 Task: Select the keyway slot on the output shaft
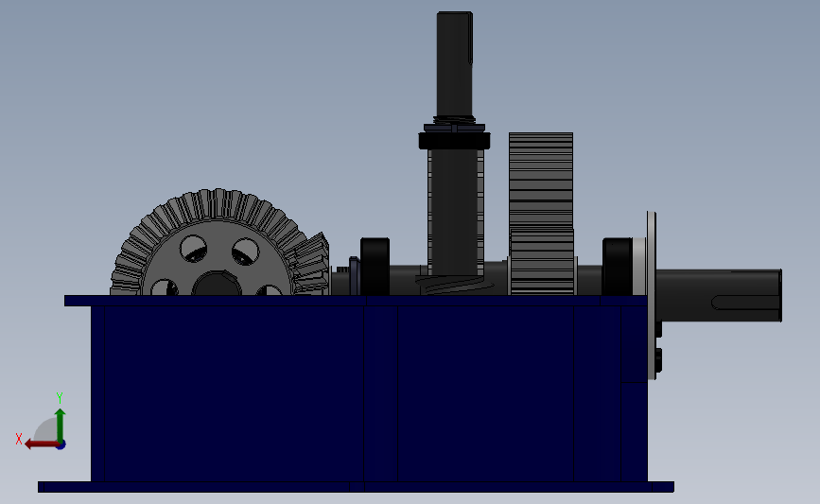pos(745,303)
